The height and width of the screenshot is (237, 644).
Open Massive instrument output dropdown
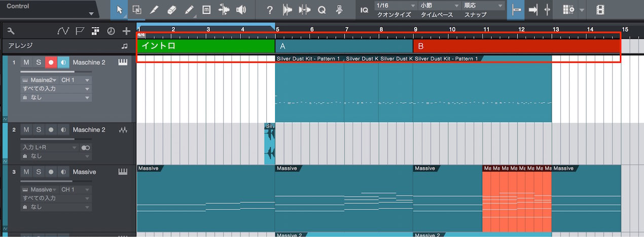pyautogui.click(x=39, y=189)
